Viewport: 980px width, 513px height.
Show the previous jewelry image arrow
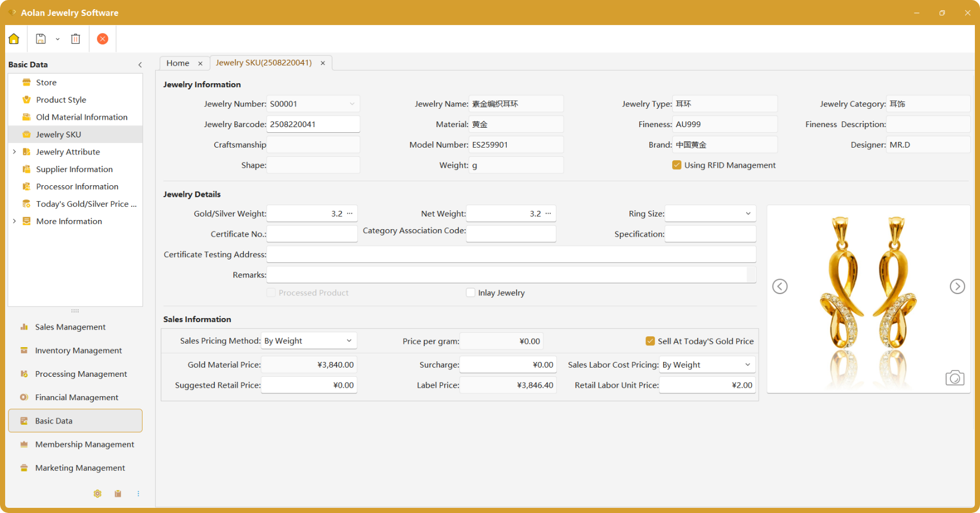780,286
